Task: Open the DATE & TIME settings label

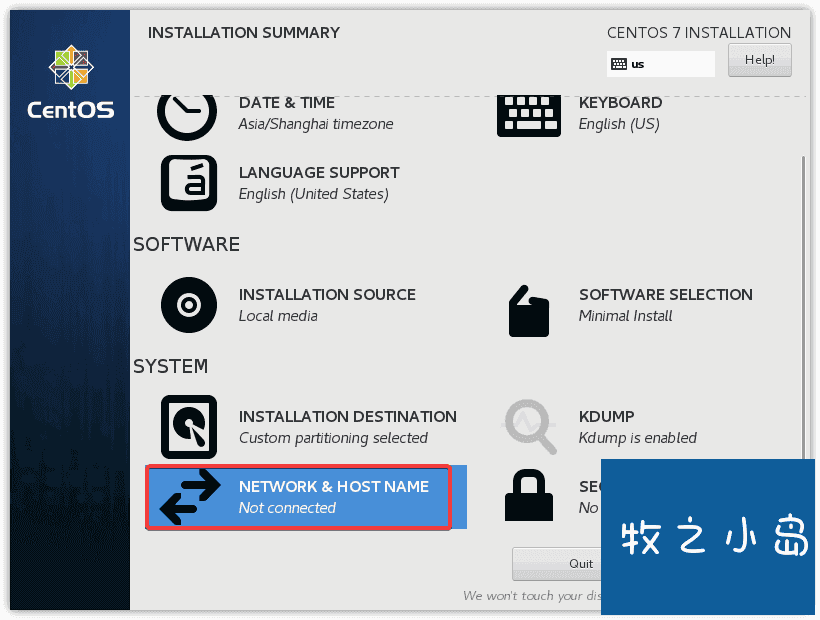Action: tap(287, 102)
